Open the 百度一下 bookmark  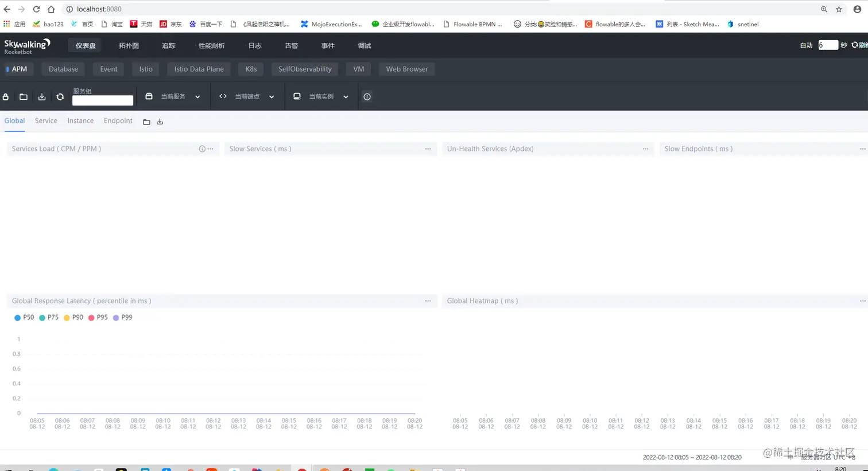pos(206,24)
